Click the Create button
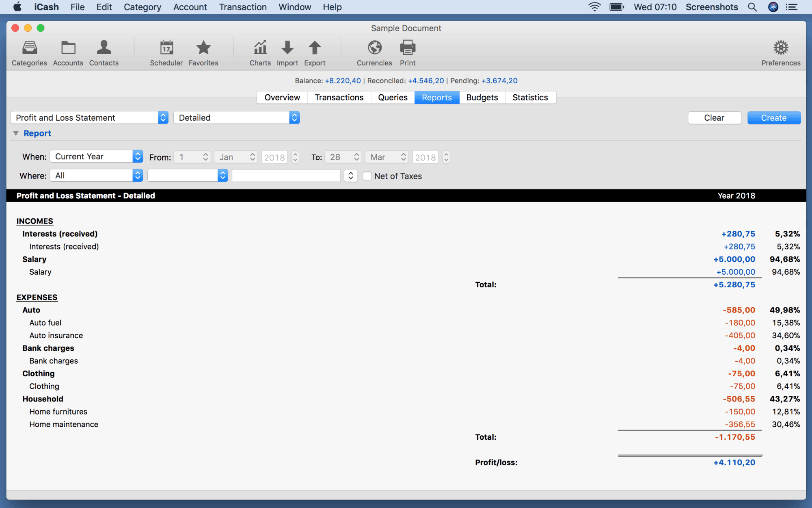The height and width of the screenshot is (508, 812). 773,117
